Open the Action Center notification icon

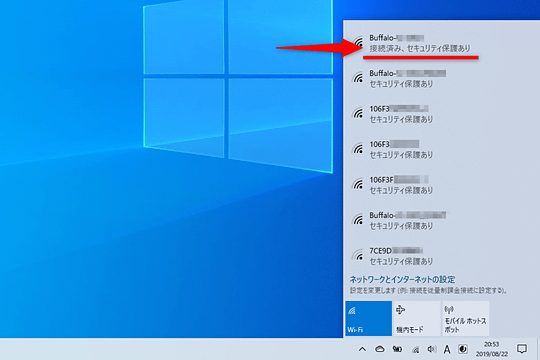pos(522,349)
